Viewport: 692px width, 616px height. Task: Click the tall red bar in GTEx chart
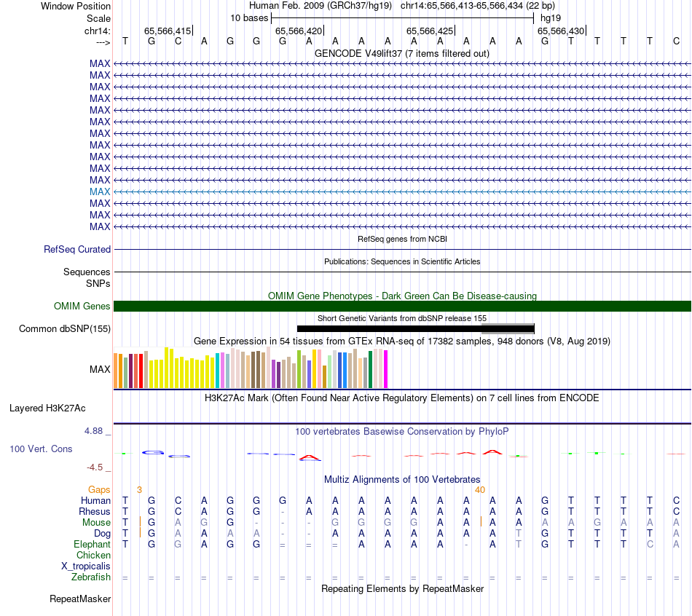click(x=141, y=371)
